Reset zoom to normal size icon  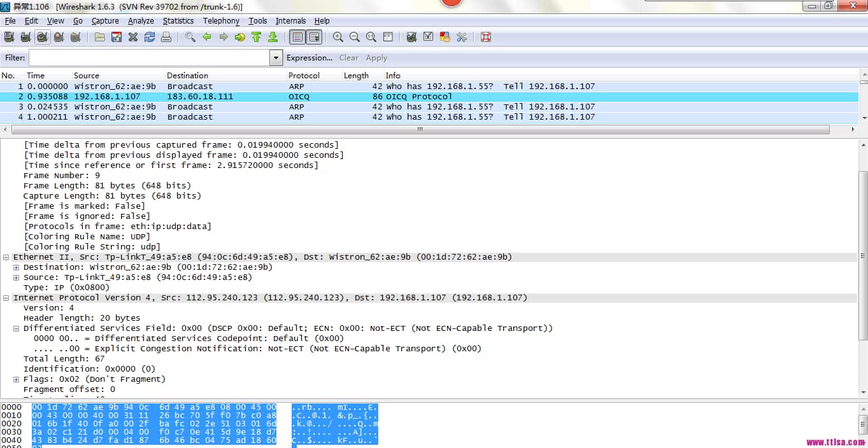click(x=371, y=37)
